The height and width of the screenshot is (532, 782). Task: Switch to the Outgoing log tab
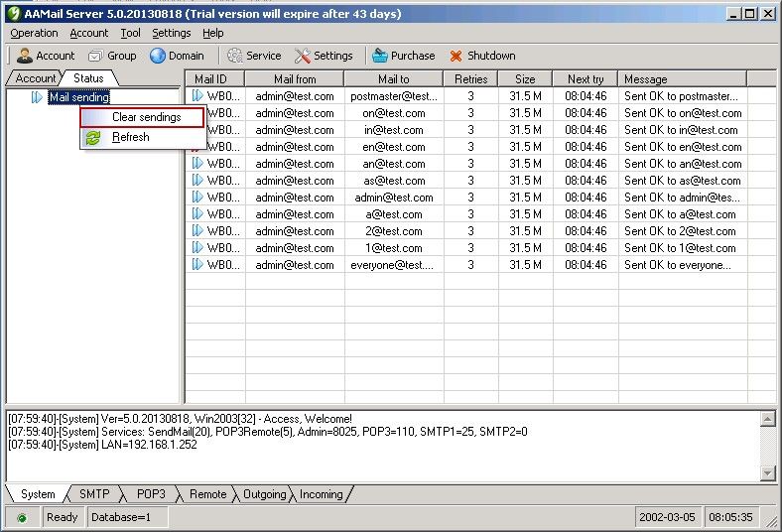264,494
